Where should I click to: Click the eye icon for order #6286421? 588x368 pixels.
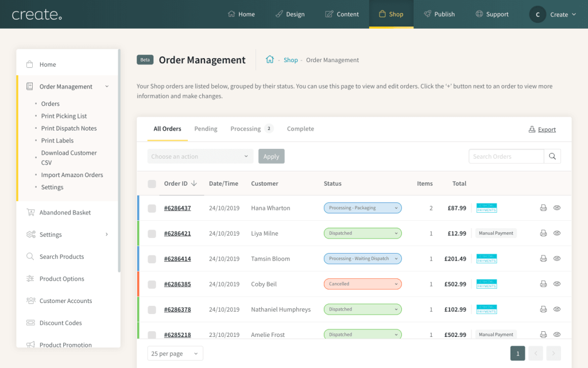pyautogui.click(x=557, y=233)
